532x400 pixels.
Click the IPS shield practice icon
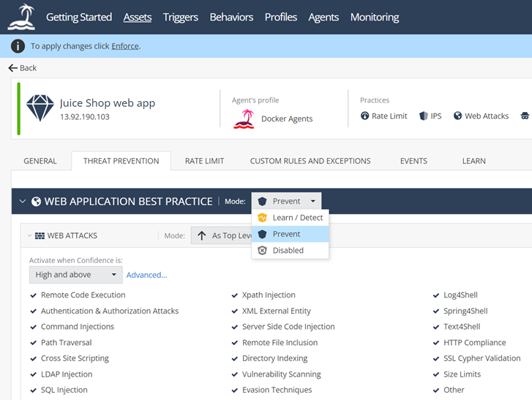pyautogui.click(x=423, y=116)
